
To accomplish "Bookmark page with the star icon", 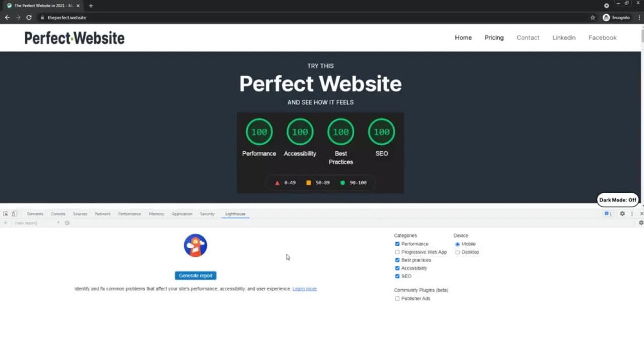I will [592, 17].
